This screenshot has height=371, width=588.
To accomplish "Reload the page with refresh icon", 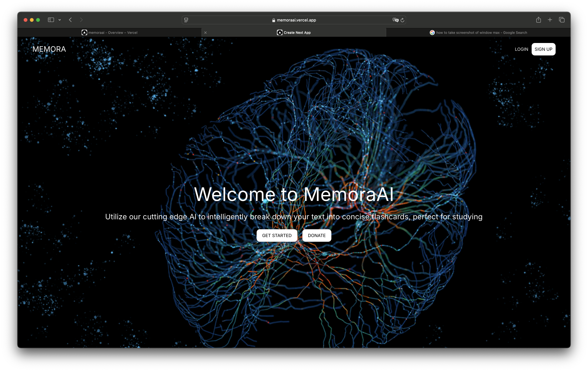I will (402, 20).
